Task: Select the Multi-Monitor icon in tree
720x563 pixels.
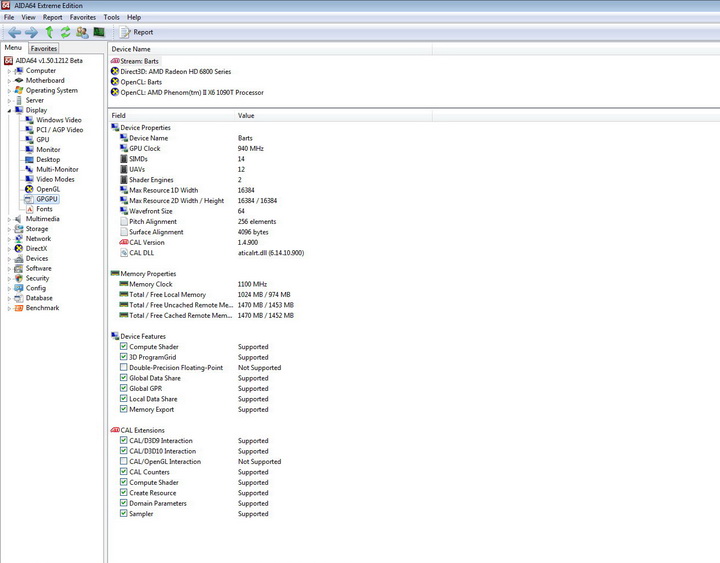Action: tap(29, 169)
